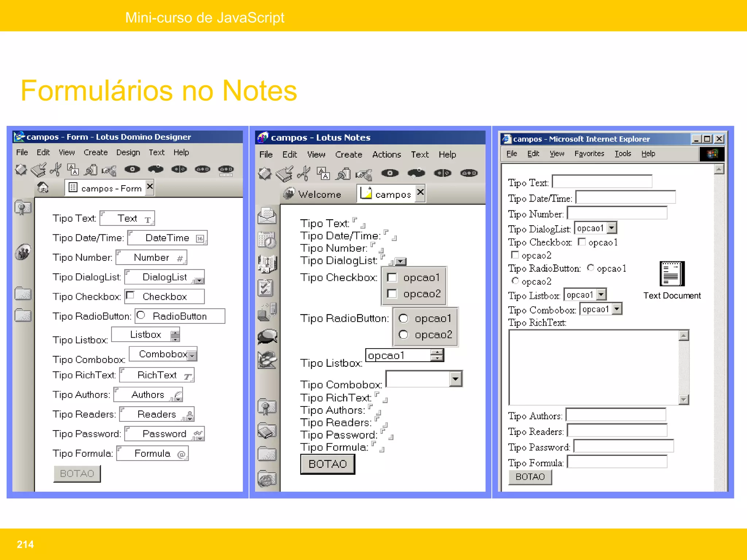This screenshot has height=560, width=747.
Task: Open Actions menu in Lotus Notes
Action: point(386,155)
